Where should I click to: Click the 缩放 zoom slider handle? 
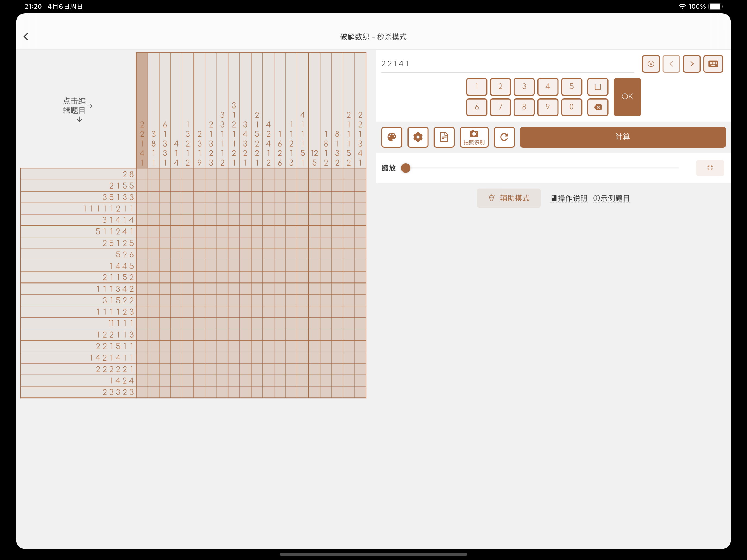point(406,168)
